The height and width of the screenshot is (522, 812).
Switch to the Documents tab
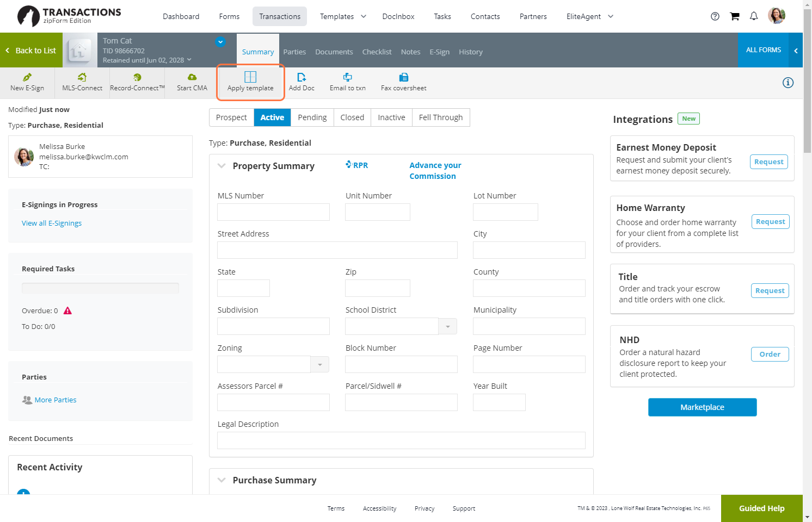click(x=334, y=52)
